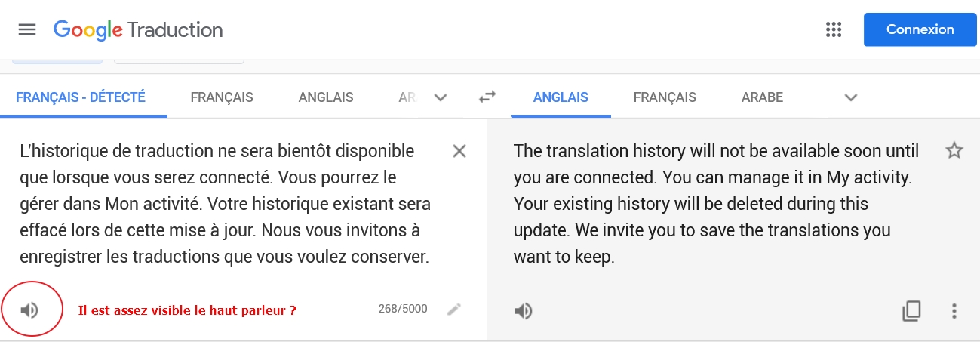Open the Google apps grid

(834, 30)
